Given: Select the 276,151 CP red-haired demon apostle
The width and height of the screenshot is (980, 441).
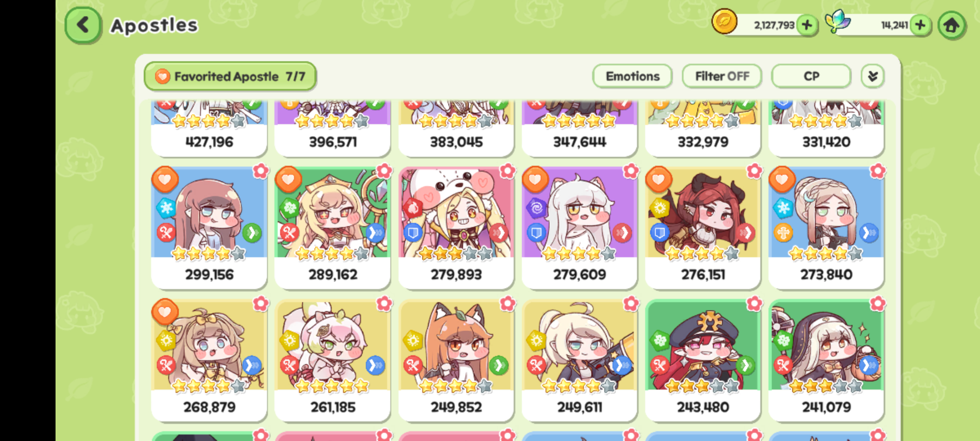Looking at the screenshot, I should 703,228.
